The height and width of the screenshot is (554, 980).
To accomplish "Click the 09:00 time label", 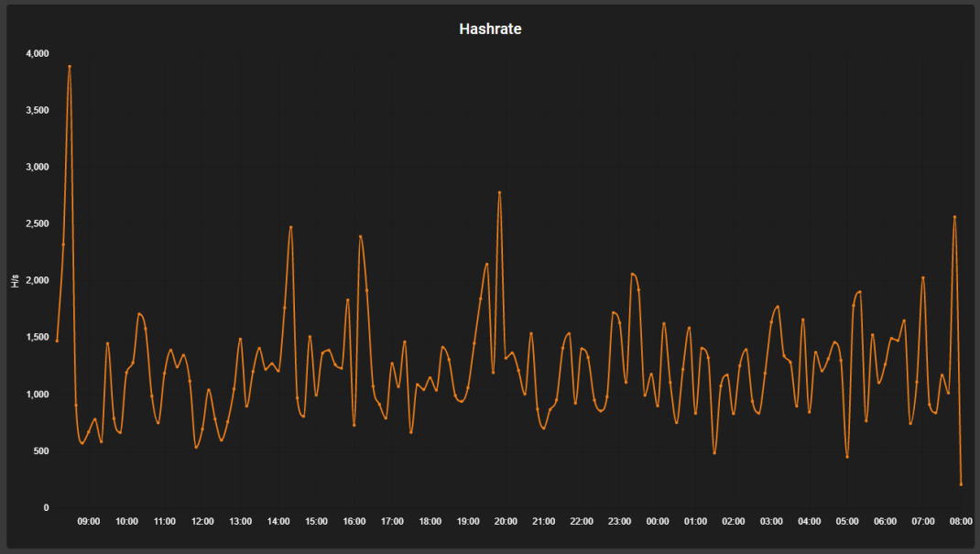I will (89, 522).
